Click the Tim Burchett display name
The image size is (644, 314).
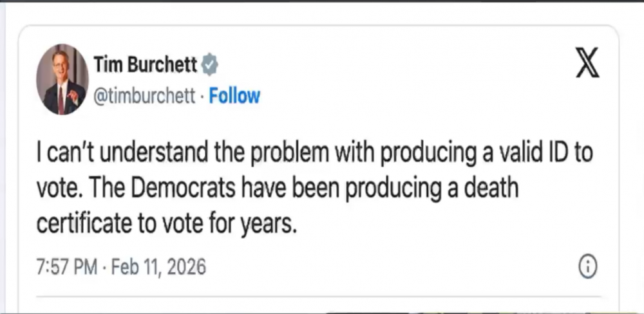pos(146,64)
